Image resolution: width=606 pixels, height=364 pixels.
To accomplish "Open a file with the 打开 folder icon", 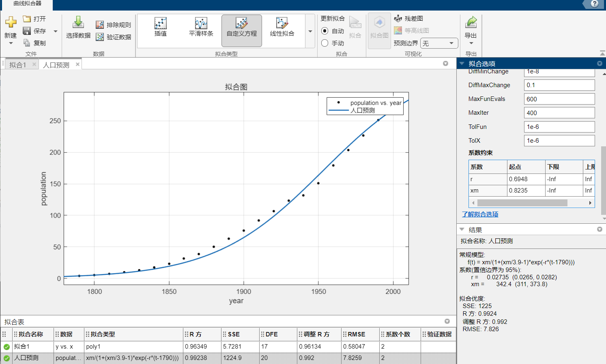I will (x=27, y=19).
